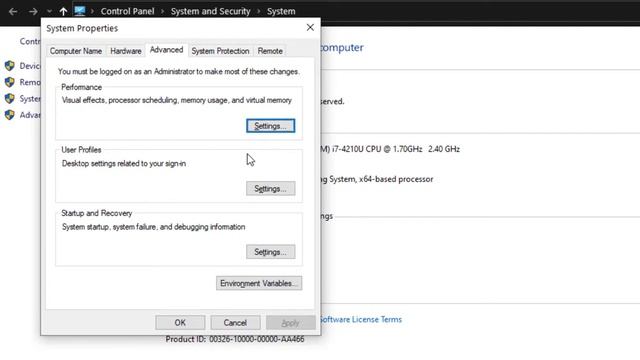This screenshot has height=360, width=640.
Task: Open Advanced system settings sidebar link
Action: 30,115
